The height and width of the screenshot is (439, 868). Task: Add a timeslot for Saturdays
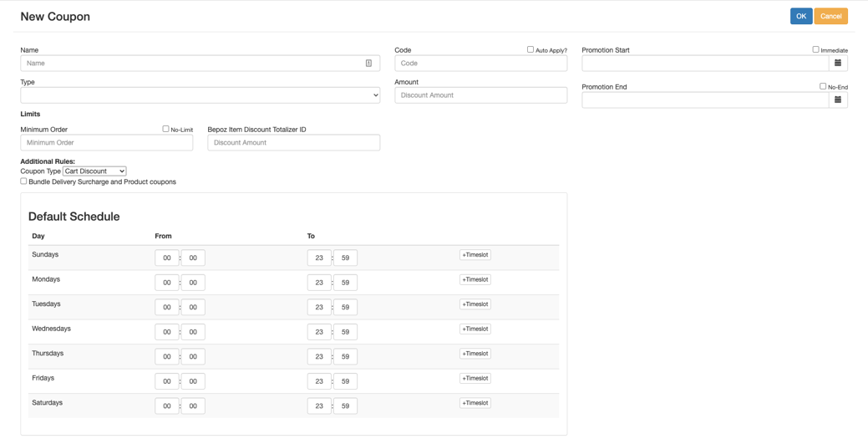click(475, 403)
